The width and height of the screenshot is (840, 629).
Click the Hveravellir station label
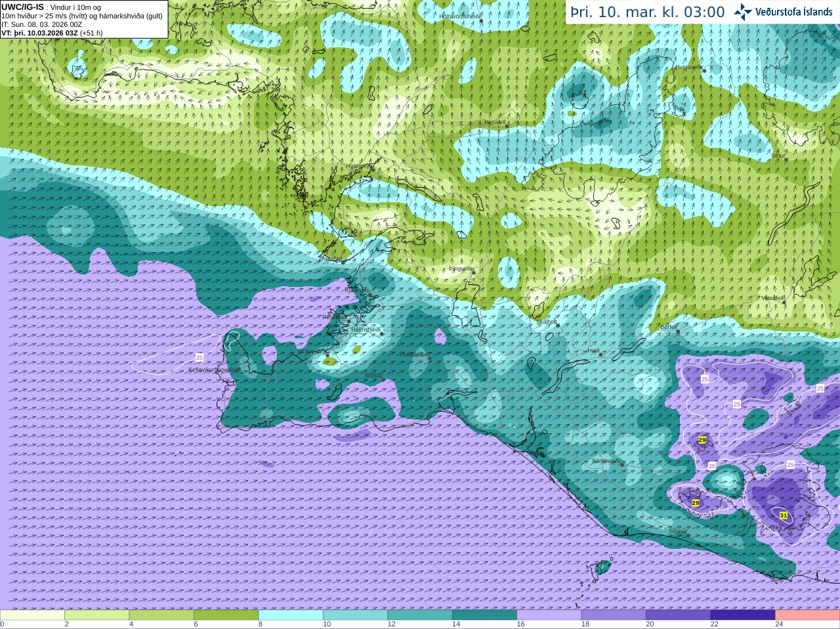click(x=689, y=67)
